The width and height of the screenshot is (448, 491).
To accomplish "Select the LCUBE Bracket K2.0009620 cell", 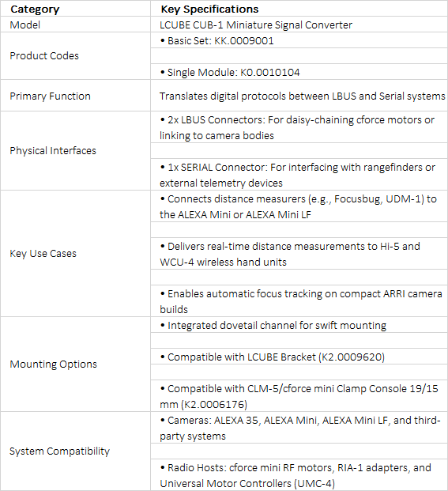I will pos(299,357).
